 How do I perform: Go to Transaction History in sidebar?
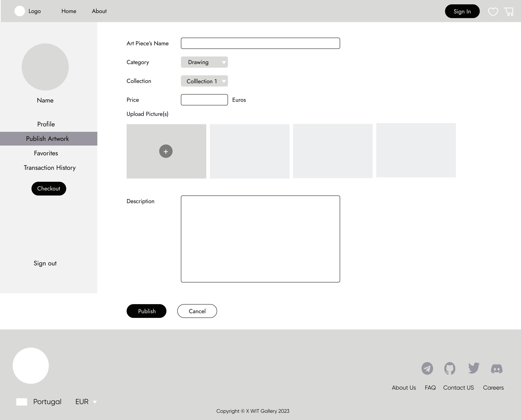click(50, 168)
